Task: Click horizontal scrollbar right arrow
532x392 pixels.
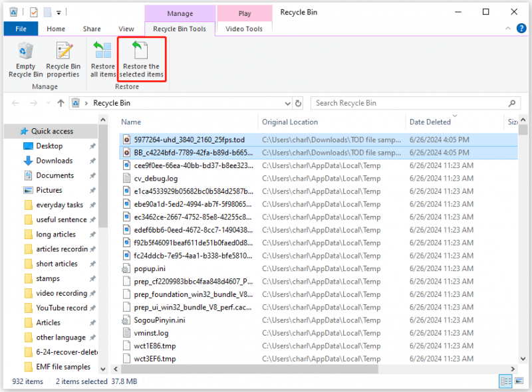Action: tap(513, 369)
